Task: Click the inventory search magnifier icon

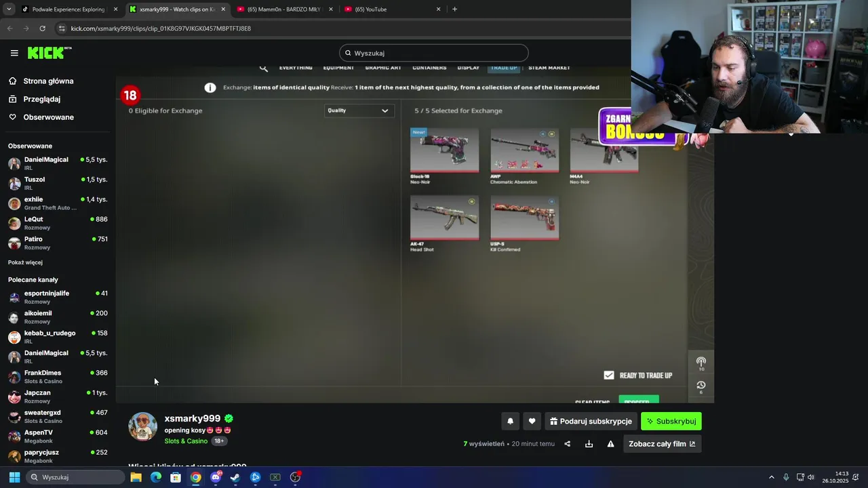Action: coord(264,68)
